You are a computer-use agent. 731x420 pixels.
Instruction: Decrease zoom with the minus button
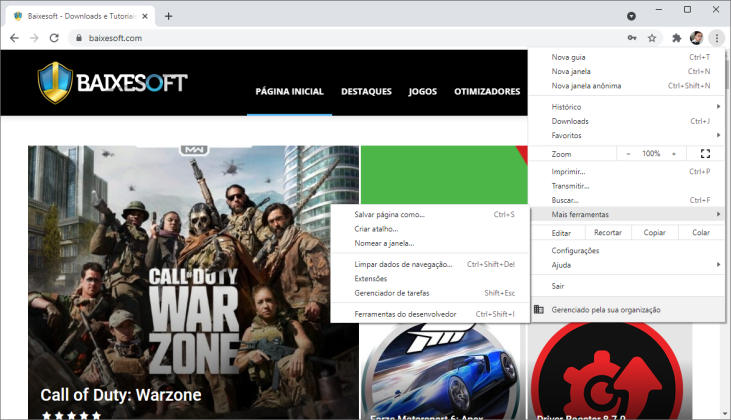point(628,153)
